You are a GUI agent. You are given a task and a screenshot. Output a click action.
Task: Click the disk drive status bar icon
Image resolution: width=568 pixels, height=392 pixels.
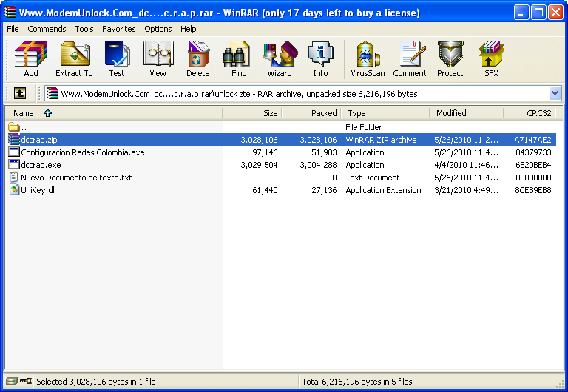click(12, 381)
